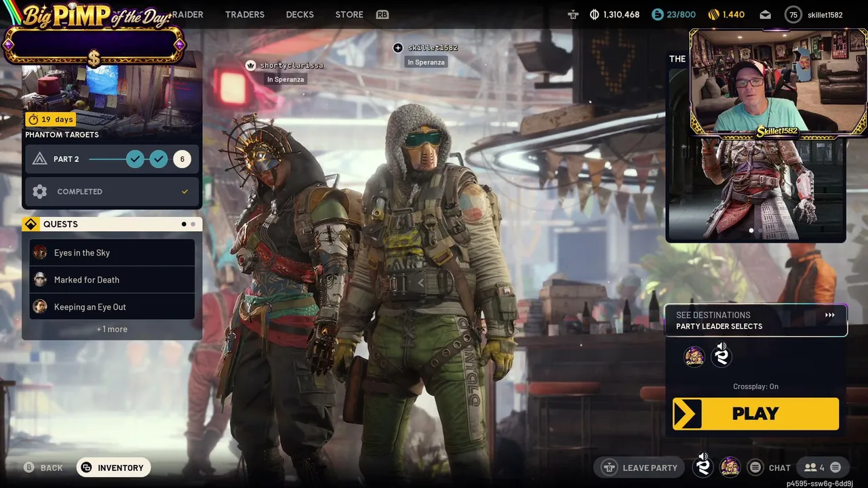This screenshot has height=488, width=868.
Task: Click the coin currency icon beside 1,310,468
Action: pyautogui.click(x=595, y=14)
